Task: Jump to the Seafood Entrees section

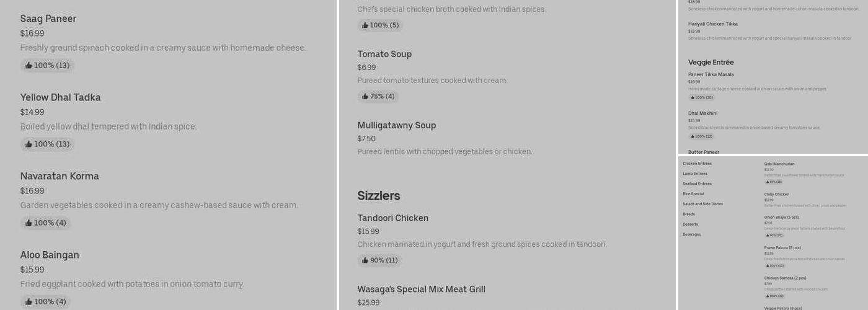Action: click(x=697, y=184)
